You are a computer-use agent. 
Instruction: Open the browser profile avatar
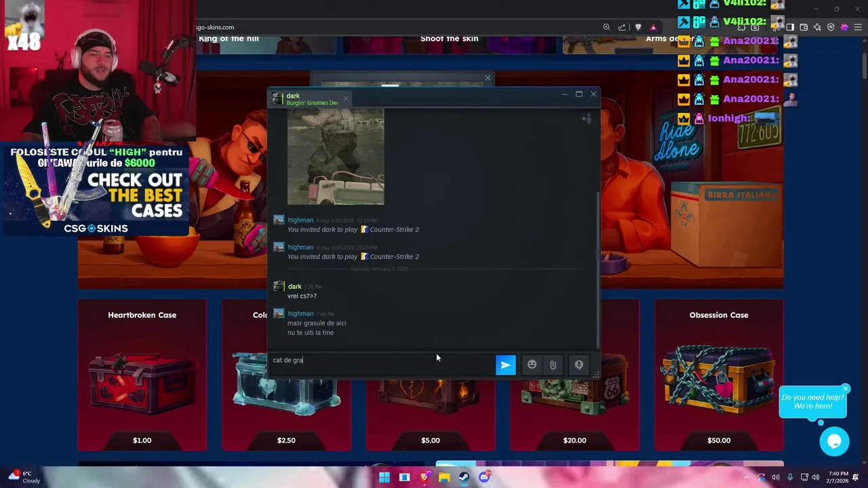[x=844, y=27]
